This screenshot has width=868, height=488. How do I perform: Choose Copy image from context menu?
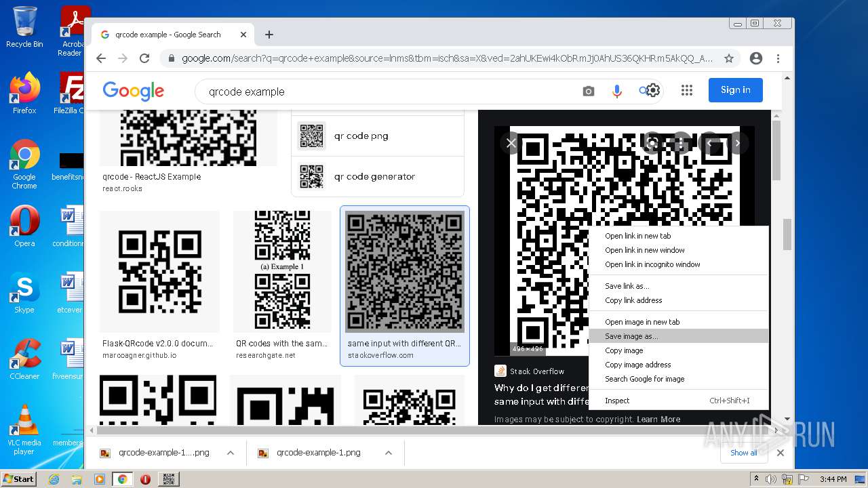679,350
